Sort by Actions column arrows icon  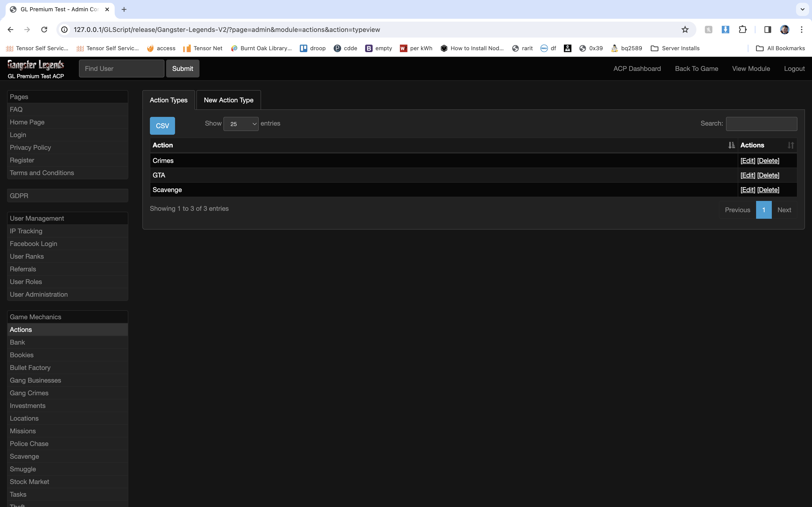pyautogui.click(x=791, y=145)
